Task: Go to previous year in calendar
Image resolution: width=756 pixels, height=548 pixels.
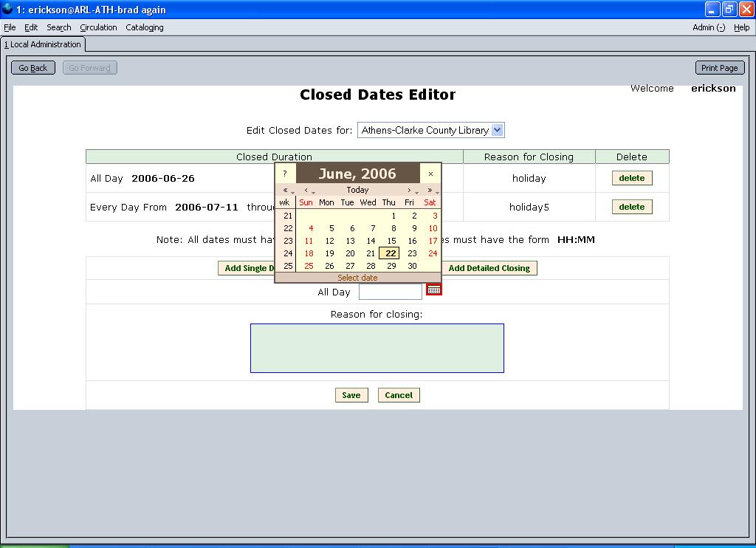Action: pos(286,191)
